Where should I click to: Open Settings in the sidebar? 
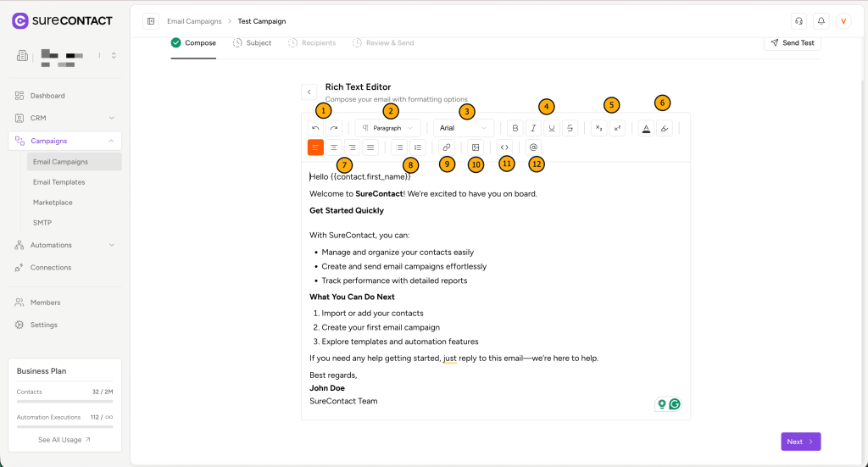(x=64, y=325)
